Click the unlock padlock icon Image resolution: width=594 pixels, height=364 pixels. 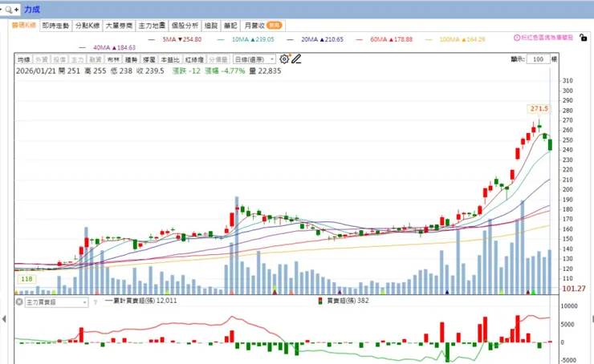pos(584,38)
